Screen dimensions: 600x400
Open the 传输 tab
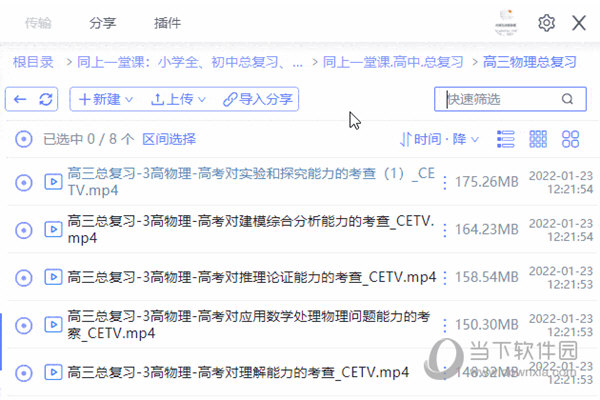click(38, 23)
